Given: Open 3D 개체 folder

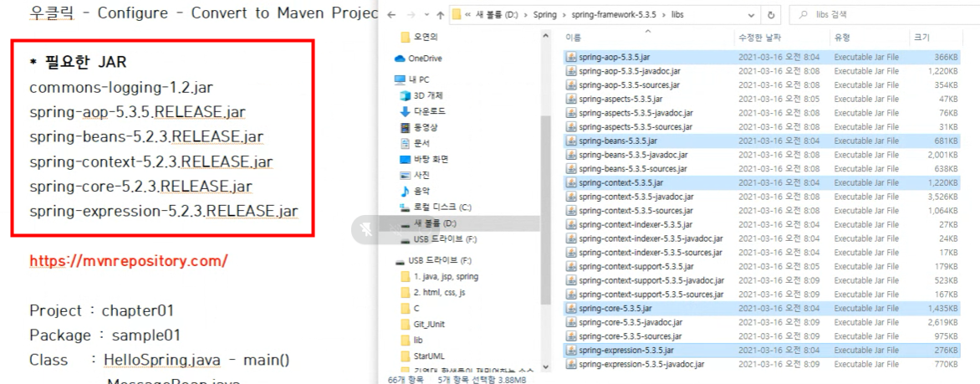Looking at the screenshot, I should click(x=421, y=95).
